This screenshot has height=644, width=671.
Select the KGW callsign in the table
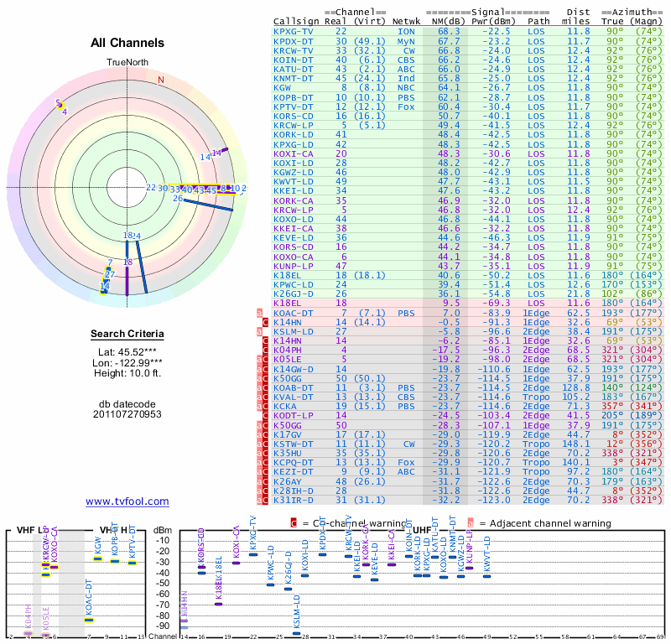[x=282, y=88]
